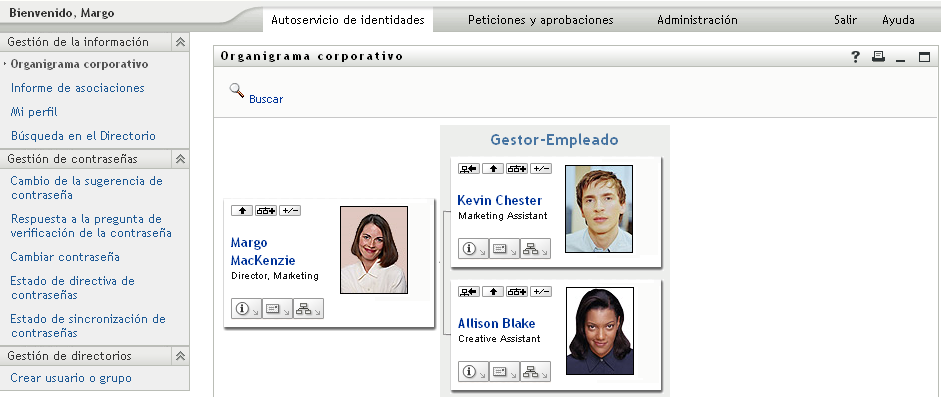Click the org chart icon on Allison Blake's card
This screenshot has height=397, width=941.
point(535,371)
